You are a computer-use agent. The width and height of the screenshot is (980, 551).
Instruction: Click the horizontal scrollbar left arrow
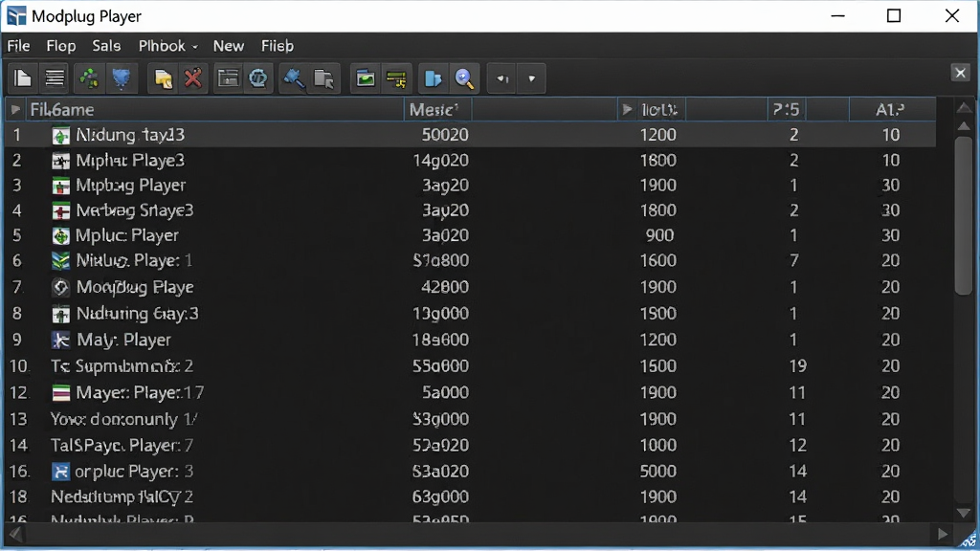tap(15, 534)
